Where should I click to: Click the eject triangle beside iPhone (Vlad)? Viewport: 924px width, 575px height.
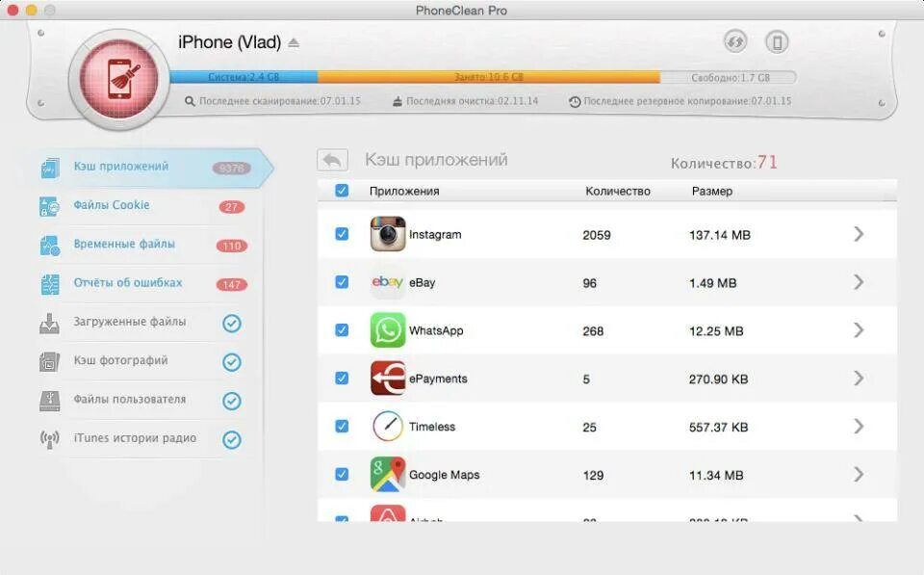pyautogui.click(x=294, y=43)
